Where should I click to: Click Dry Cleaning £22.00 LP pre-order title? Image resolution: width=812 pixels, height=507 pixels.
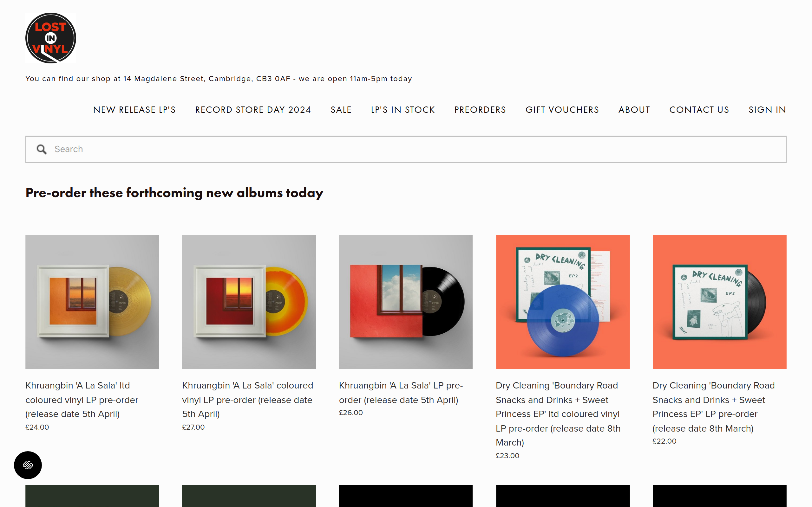pos(713,407)
